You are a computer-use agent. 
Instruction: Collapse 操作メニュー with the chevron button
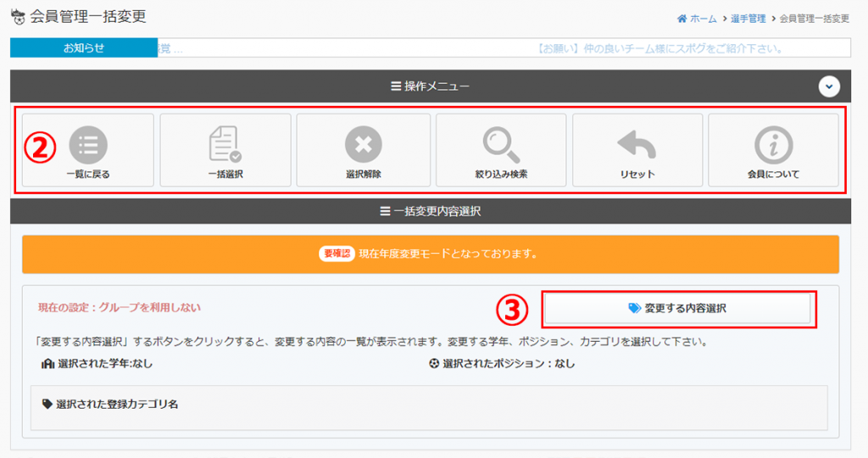828,87
